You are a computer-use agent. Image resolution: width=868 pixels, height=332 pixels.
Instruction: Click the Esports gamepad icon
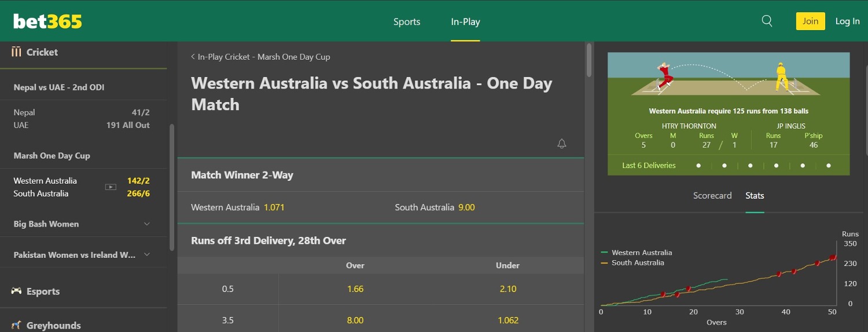coord(16,291)
